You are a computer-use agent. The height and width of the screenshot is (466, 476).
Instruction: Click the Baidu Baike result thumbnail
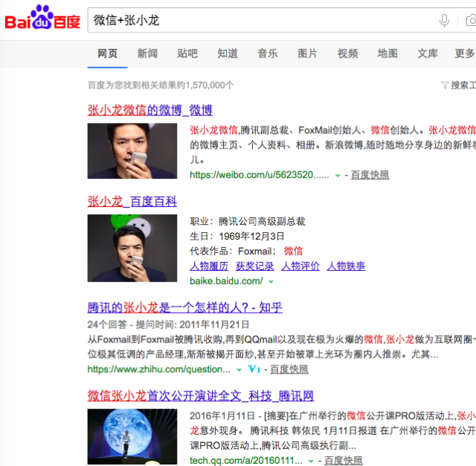(x=132, y=248)
